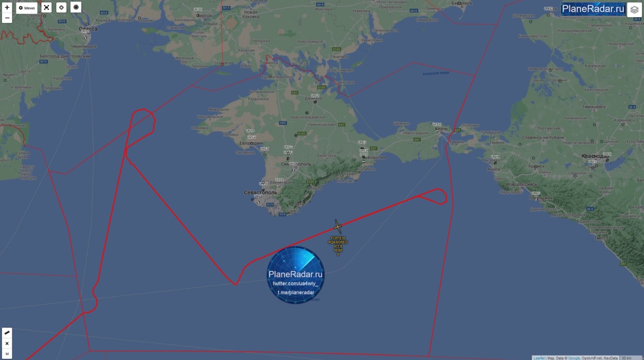Clear measurements with the X button
The height and width of the screenshot is (360, 644).
(7, 344)
